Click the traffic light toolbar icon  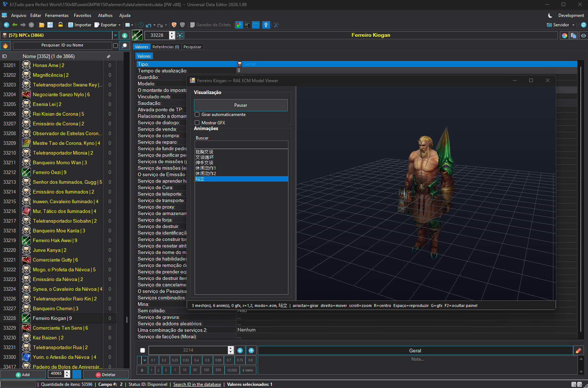(x=239, y=25)
